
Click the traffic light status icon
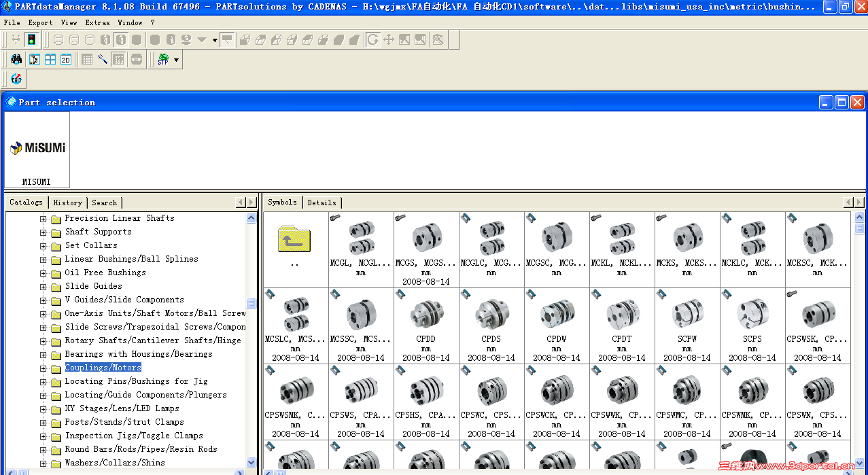[x=31, y=39]
